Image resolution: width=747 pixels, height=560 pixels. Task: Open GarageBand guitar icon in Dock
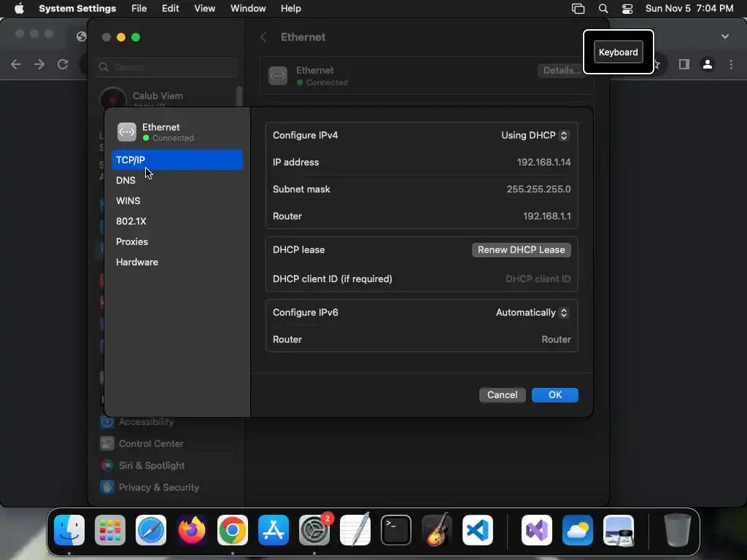[x=437, y=530]
